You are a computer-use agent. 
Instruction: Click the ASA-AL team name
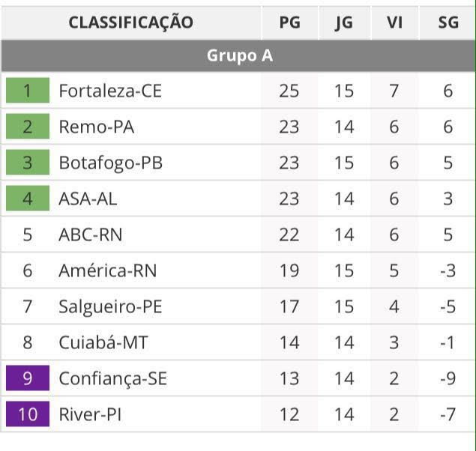coord(88,199)
